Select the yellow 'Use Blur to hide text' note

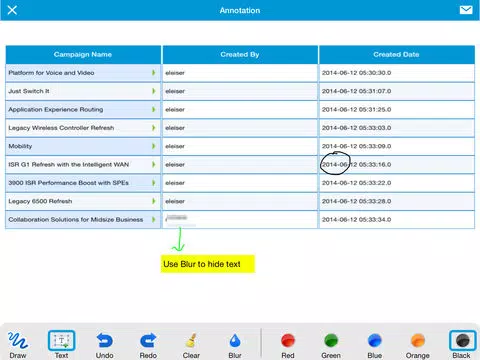pyautogui.click(x=208, y=264)
